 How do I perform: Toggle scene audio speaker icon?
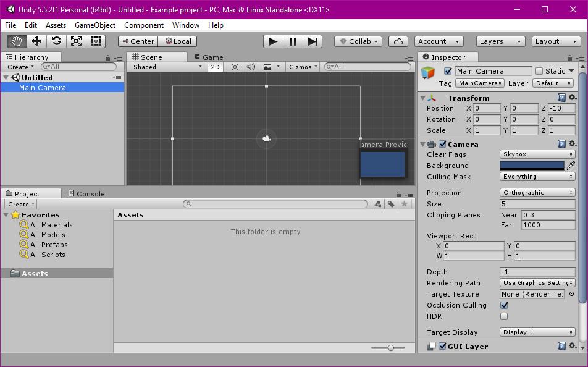point(251,67)
